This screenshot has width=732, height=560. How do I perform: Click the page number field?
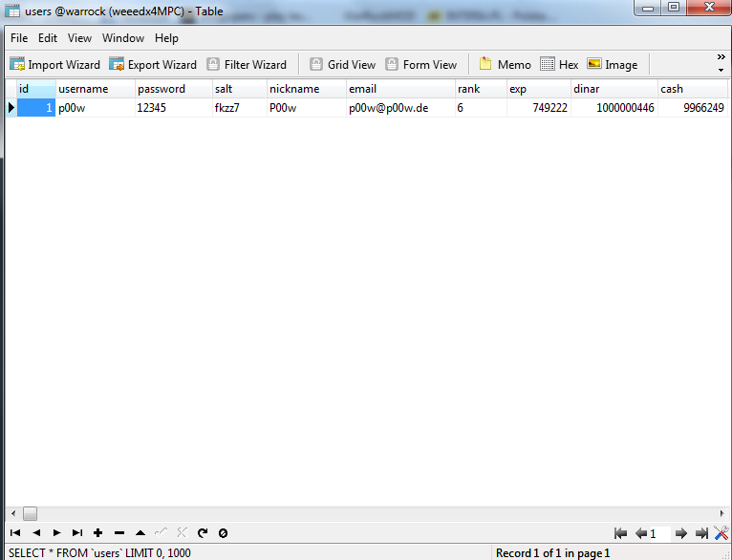(x=660, y=533)
